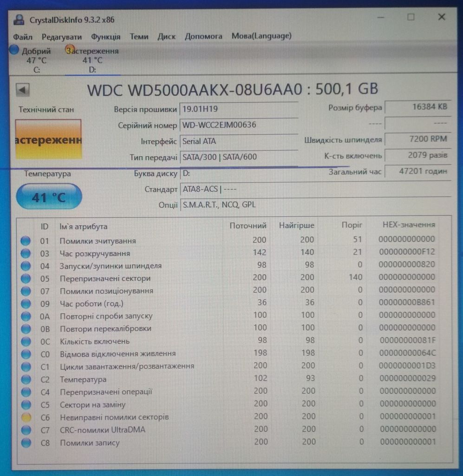The height and width of the screenshot is (476, 463).
Task: Select disk C: with Добрий status
Action: [x=32, y=60]
